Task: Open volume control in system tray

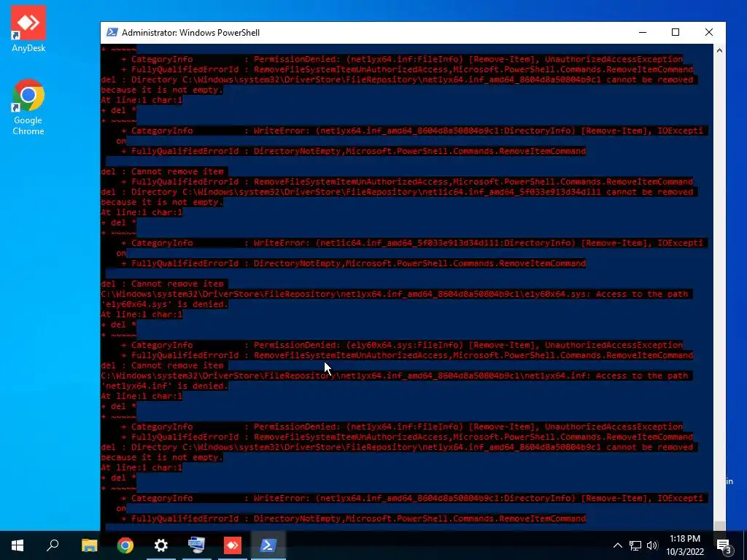Action: [652, 545]
